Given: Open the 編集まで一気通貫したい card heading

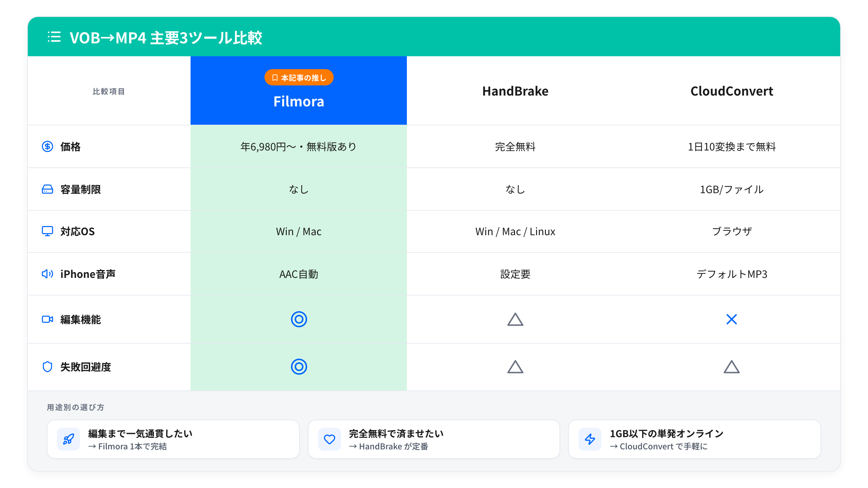Looking at the screenshot, I should pyautogui.click(x=140, y=433).
